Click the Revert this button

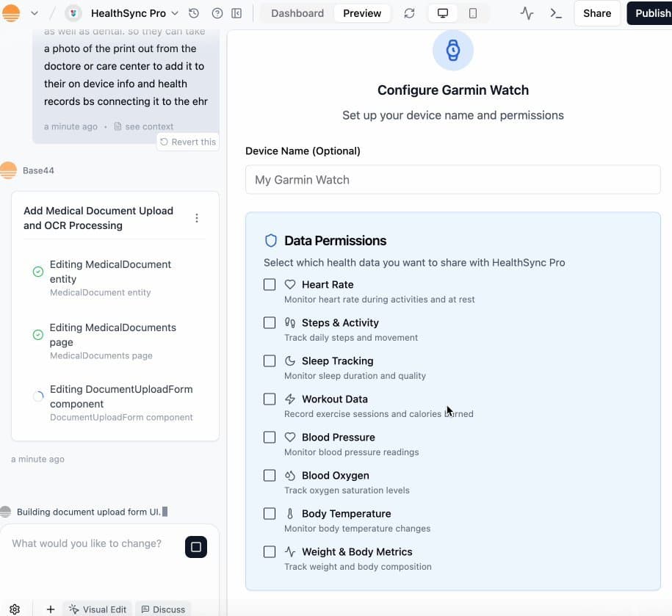coord(188,142)
